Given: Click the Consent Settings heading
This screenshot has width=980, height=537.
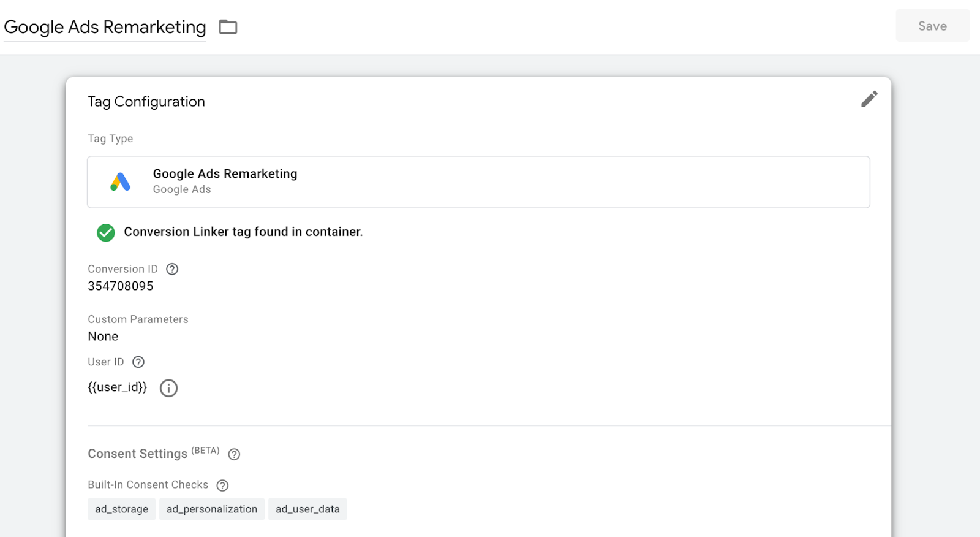Looking at the screenshot, I should tap(138, 454).
